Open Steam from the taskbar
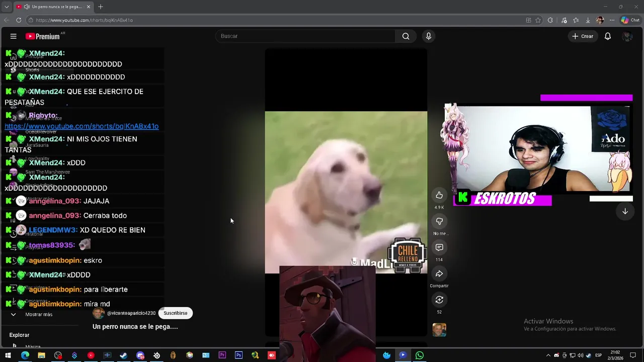The height and width of the screenshot is (362, 644). click(x=123, y=355)
